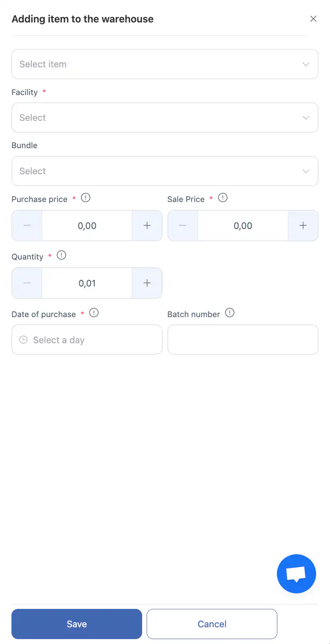The image size is (330, 644).
Task: Click the Batch number info icon
Action: tap(230, 313)
